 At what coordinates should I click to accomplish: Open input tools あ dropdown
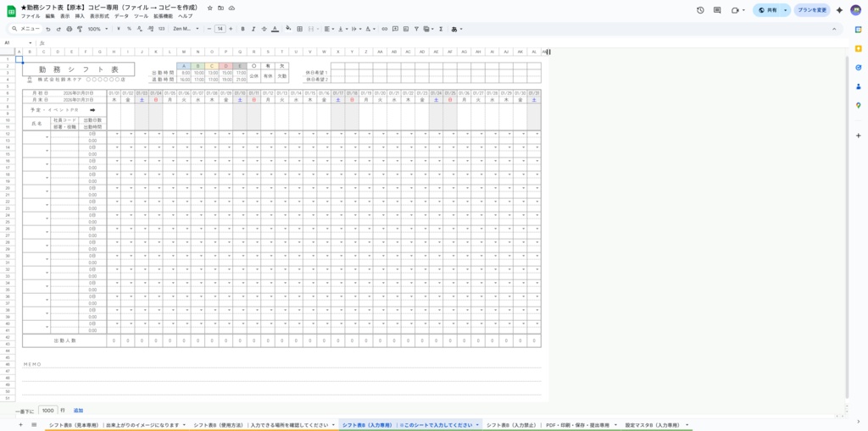457,29
